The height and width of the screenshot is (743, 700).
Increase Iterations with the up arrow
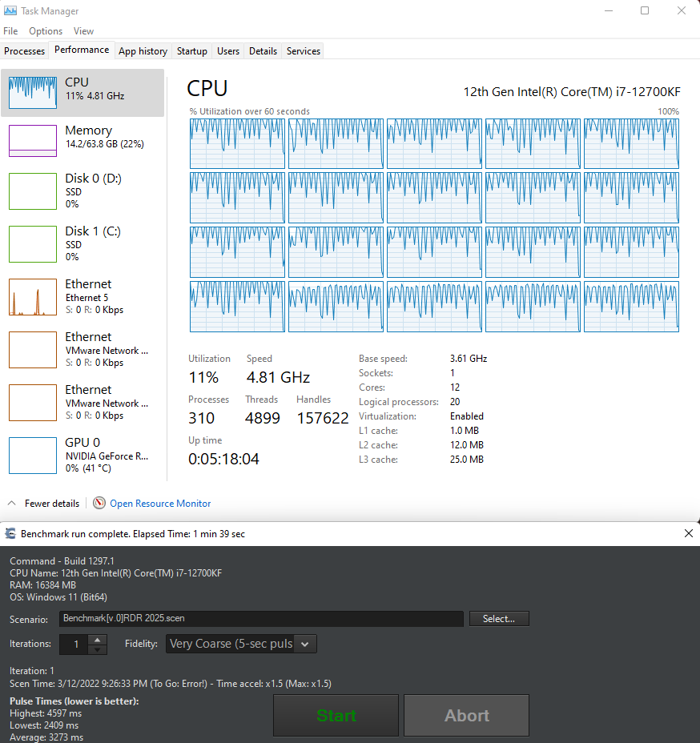click(x=97, y=640)
